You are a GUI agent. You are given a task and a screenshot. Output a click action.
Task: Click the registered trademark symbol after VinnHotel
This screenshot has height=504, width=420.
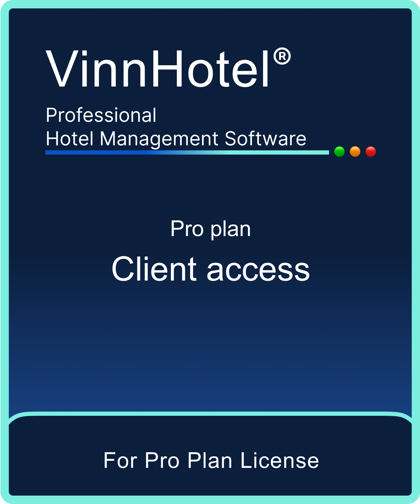282,56
